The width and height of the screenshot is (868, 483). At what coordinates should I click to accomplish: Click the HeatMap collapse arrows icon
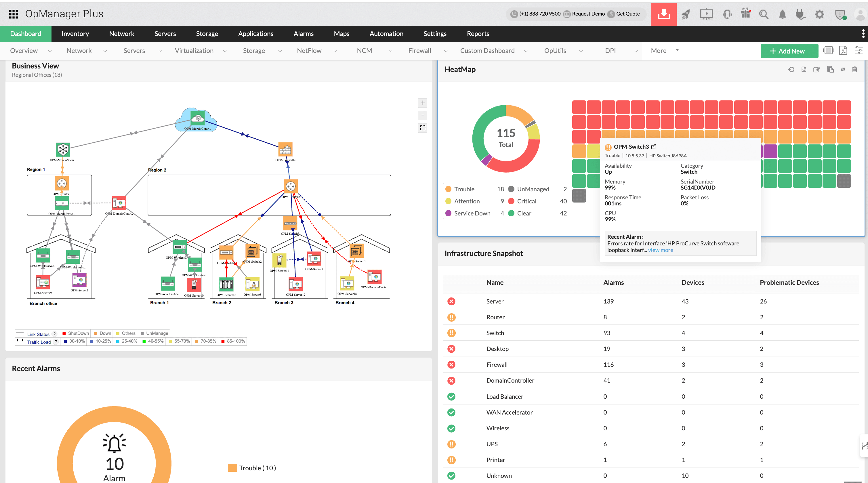pyautogui.click(x=843, y=69)
